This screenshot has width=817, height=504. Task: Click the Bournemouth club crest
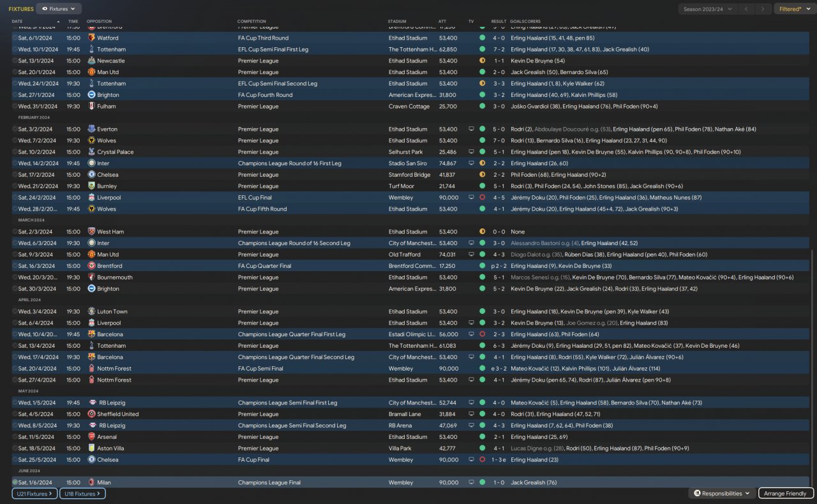[x=91, y=278]
